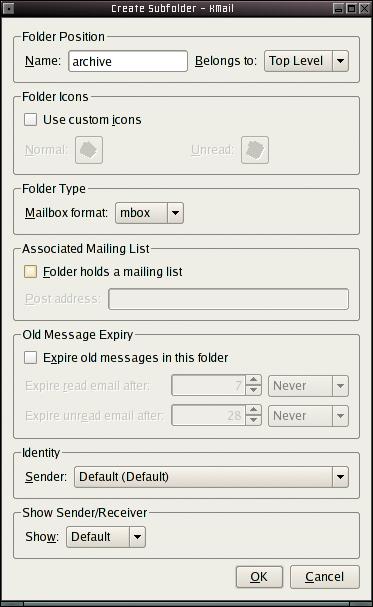373x607 pixels.
Task: Open the Sender identity dropdown
Action: point(211,477)
